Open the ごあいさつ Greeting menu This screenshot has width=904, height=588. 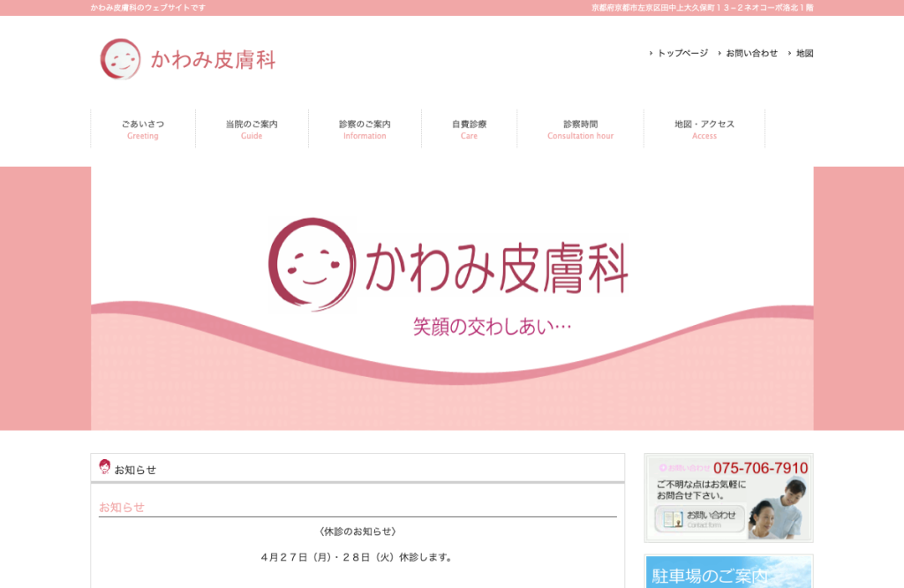(x=143, y=129)
